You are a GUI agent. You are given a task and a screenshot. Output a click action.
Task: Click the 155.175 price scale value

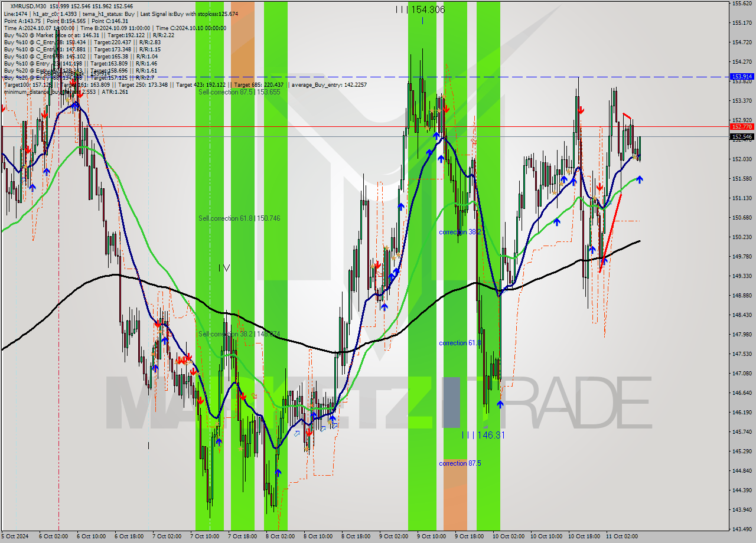(742, 23)
